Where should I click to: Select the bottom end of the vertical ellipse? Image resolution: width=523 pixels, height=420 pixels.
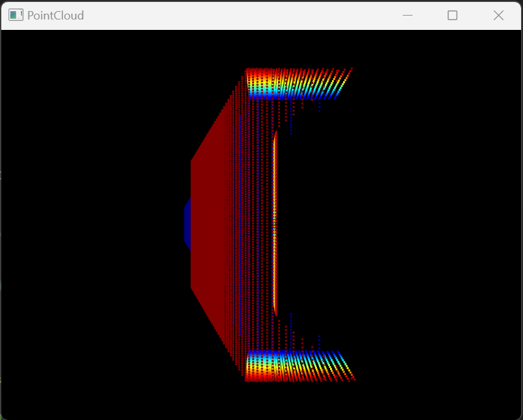[276, 314]
